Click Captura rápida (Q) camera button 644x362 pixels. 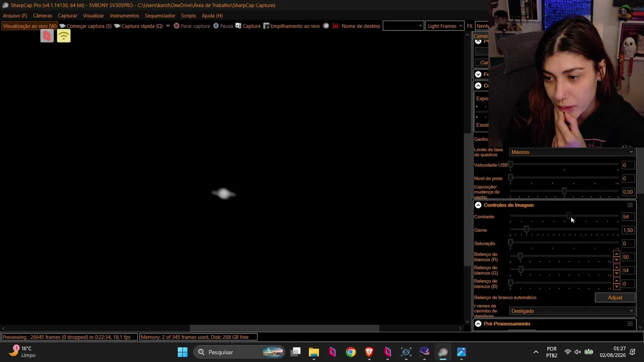[138, 26]
